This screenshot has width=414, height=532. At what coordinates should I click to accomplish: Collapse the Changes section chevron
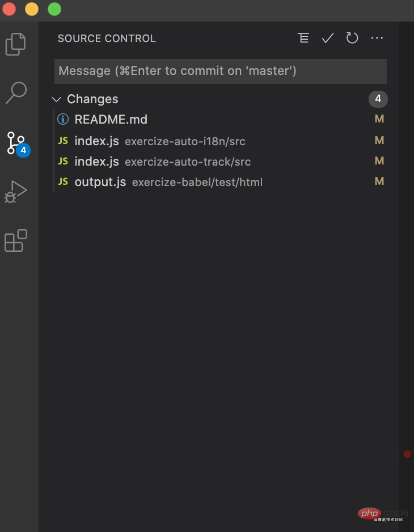(56, 99)
